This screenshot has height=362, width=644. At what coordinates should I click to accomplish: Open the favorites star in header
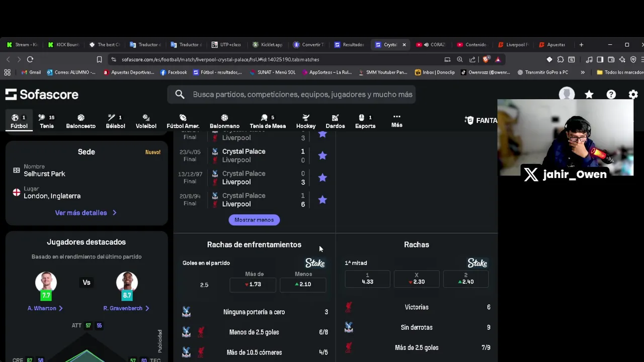[589, 95]
